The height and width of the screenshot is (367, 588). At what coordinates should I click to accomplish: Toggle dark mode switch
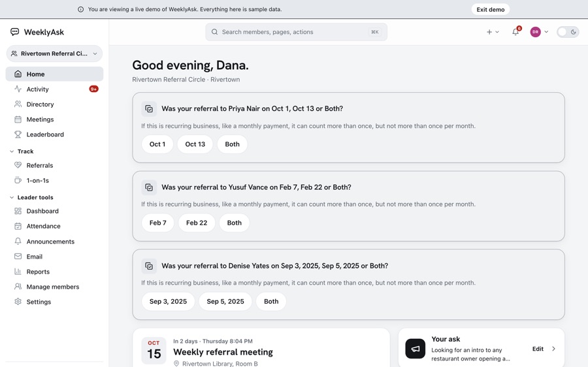click(567, 32)
